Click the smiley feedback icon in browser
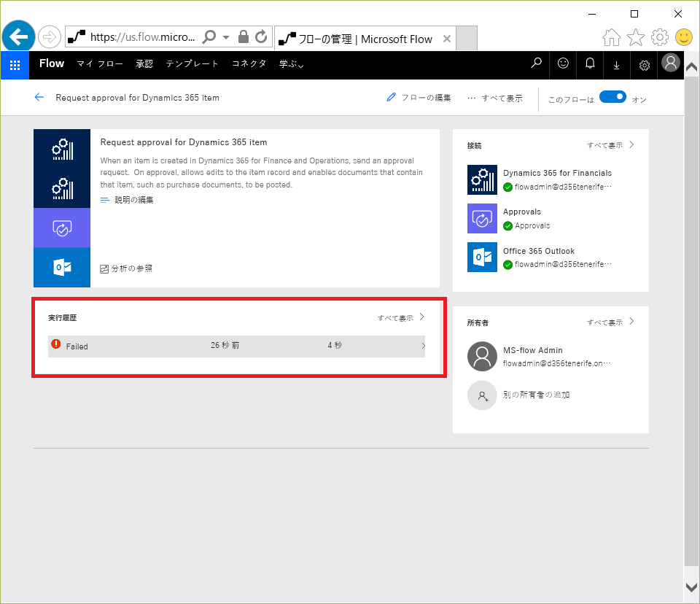Image resolution: width=700 pixels, height=604 pixels. point(683,37)
